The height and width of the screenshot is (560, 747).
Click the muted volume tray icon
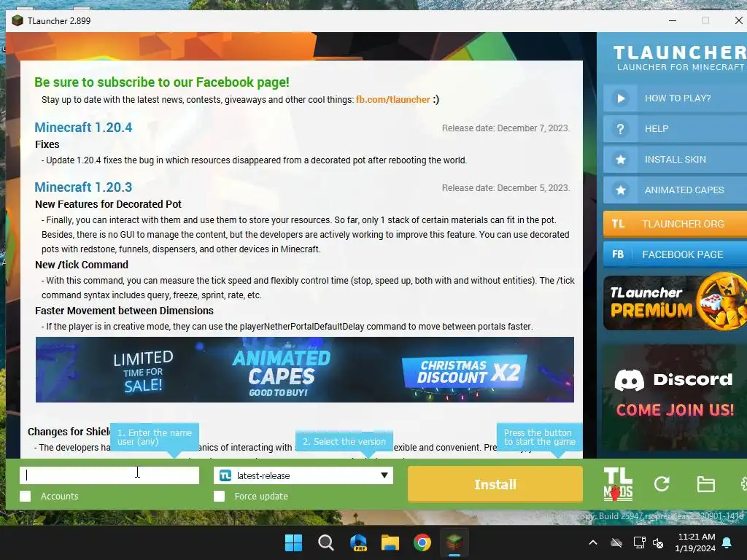[659, 542]
